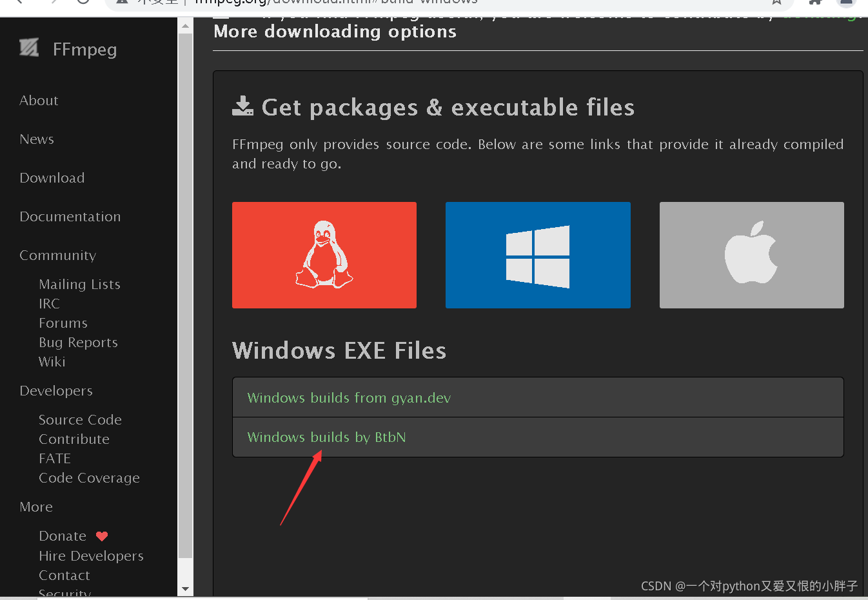This screenshot has width=868, height=600.
Task: Open the Linux penguin packages tile
Action: [324, 255]
